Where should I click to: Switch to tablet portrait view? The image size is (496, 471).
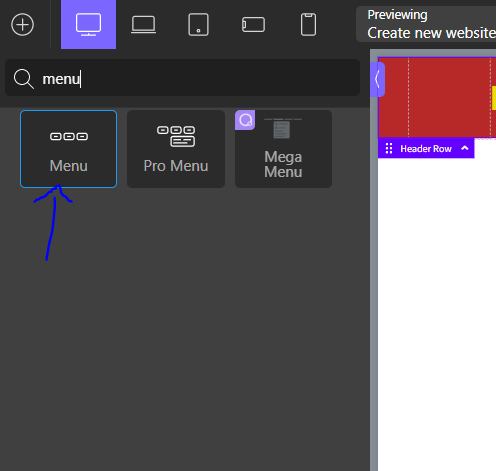198,24
